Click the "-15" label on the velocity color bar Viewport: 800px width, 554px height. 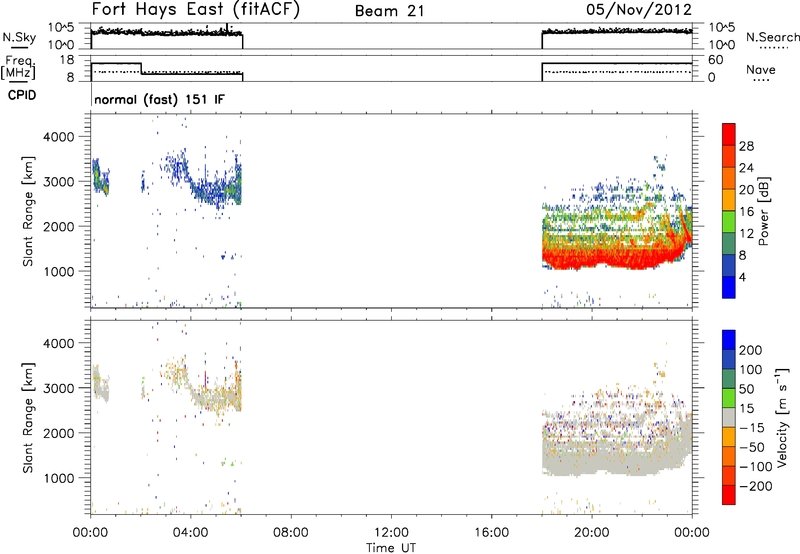(752, 428)
